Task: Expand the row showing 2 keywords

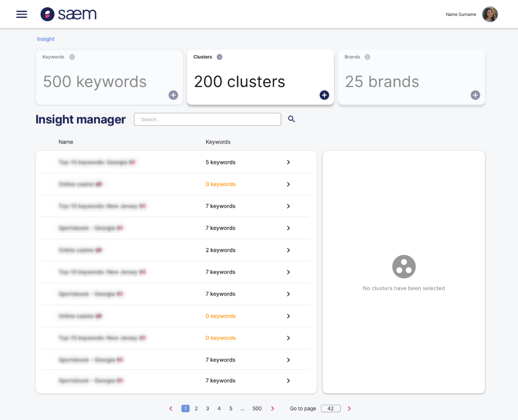Action: [288, 250]
